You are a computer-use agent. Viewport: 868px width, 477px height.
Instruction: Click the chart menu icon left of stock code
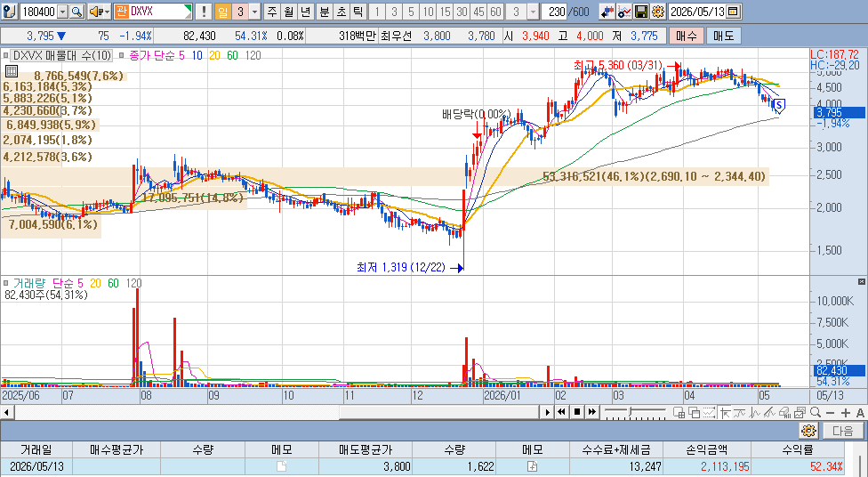pyautogui.click(x=9, y=11)
